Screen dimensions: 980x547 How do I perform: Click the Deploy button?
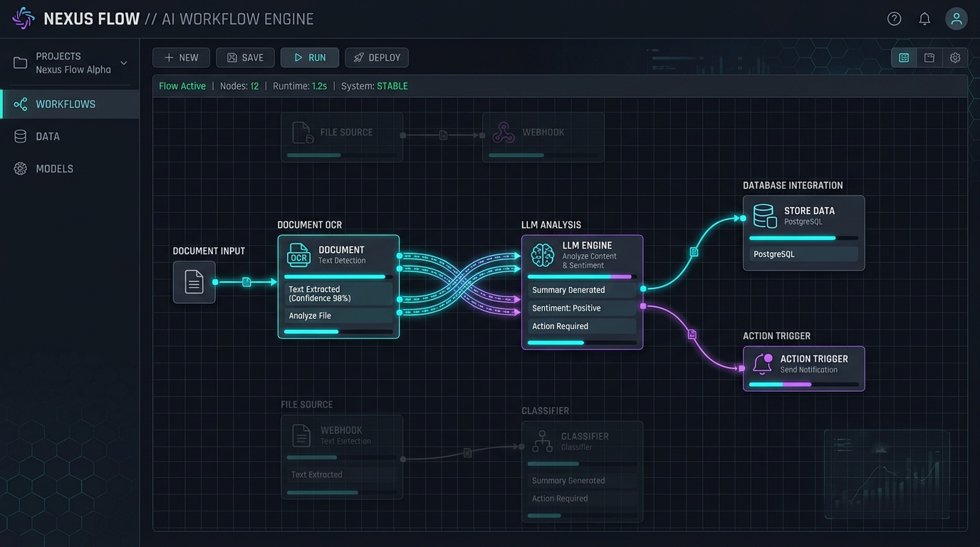point(377,58)
